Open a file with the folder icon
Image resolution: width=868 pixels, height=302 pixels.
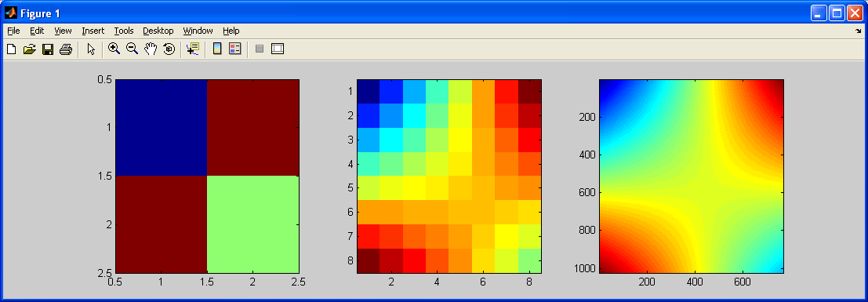29,49
